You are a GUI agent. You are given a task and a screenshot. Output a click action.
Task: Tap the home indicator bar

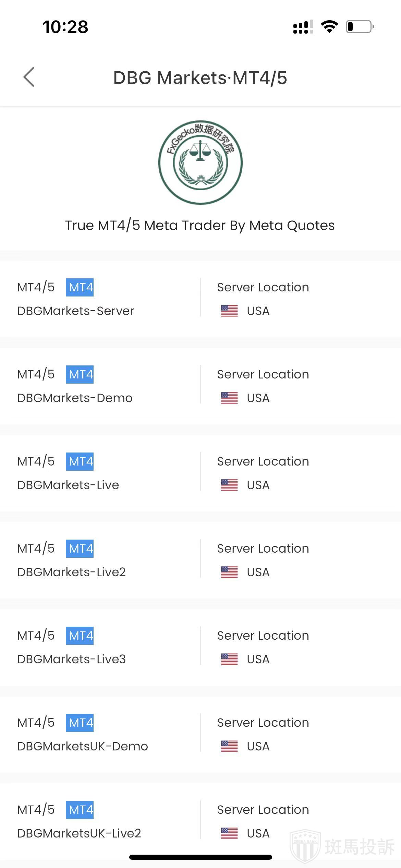coord(200,857)
